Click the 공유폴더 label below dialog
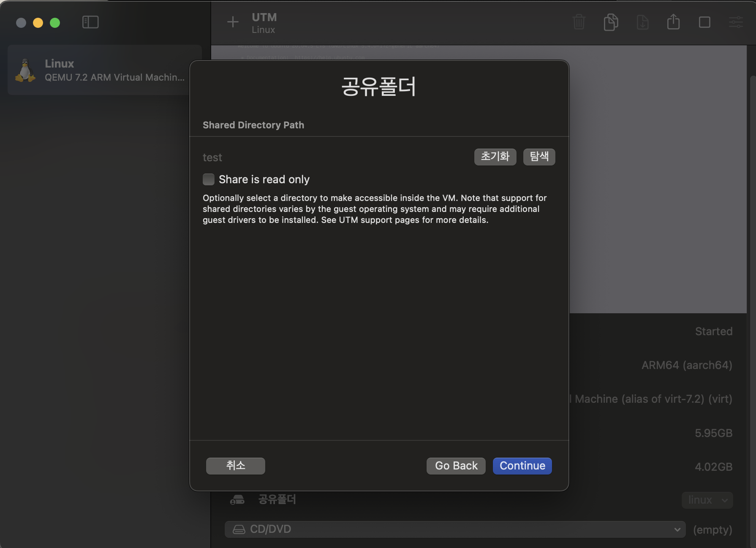Screen dimensions: 756x548 pos(277,499)
